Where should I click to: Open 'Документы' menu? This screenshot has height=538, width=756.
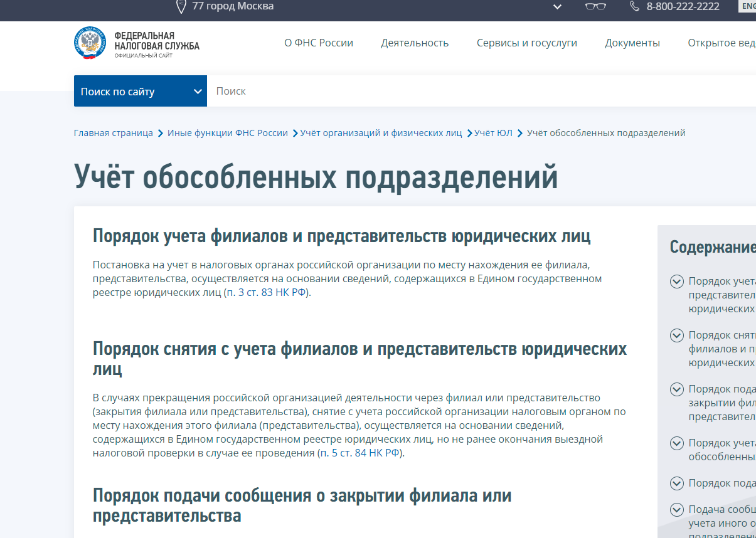pos(632,43)
